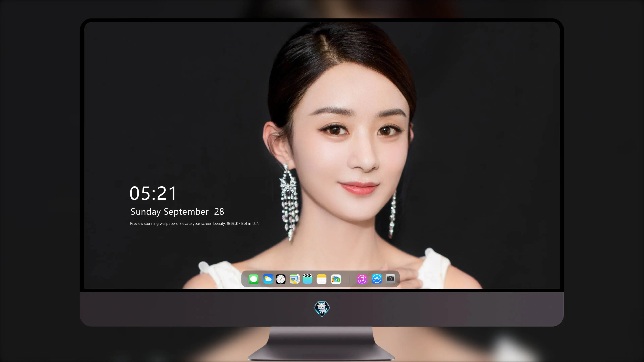Screen dimensions: 644x362
Task: Open the yellow Notes app
Action: tap(321, 279)
